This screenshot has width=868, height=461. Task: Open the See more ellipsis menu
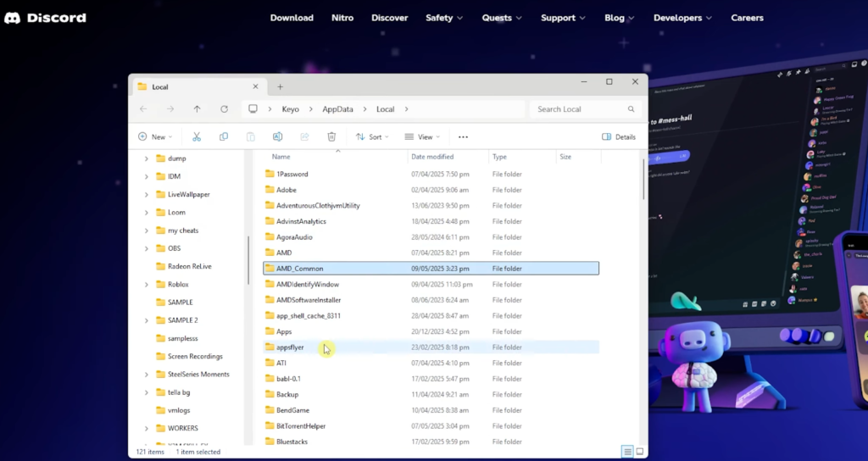coord(464,136)
